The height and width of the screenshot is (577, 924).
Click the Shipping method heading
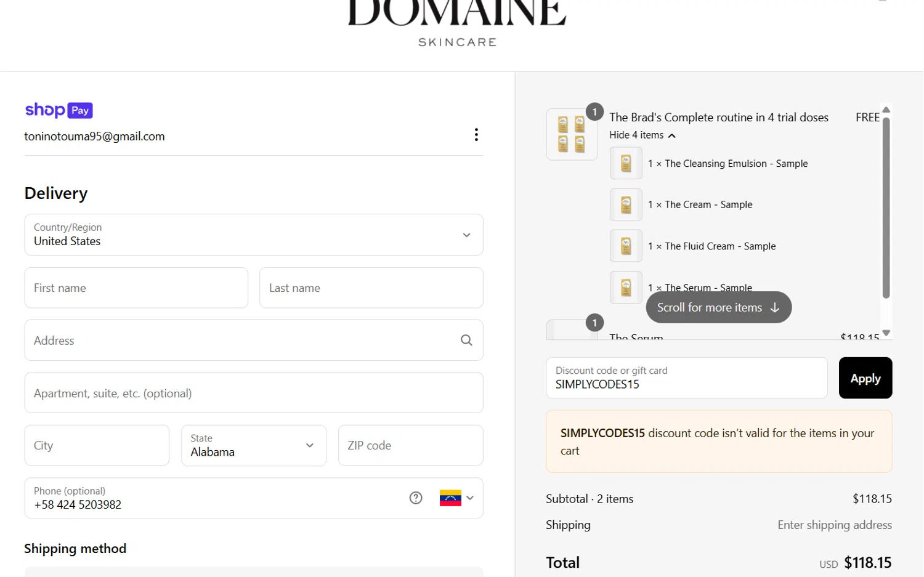(75, 548)
